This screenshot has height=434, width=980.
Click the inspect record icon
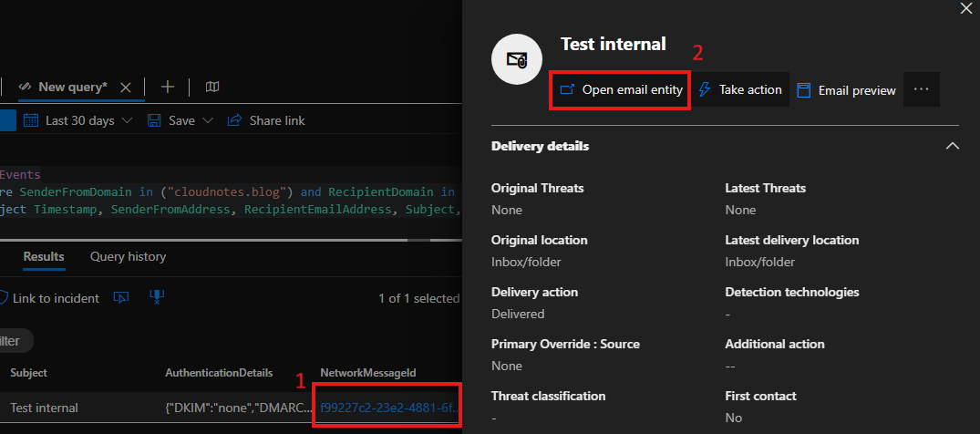pyautogui.click(x=120, y=298)
